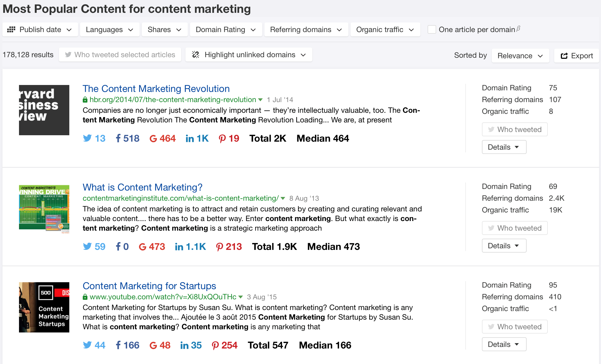Expand Highlight unlinked domains dropdown
Viewport: 601px width, 364px height.
pyautogui.click(x=249, y=55)
